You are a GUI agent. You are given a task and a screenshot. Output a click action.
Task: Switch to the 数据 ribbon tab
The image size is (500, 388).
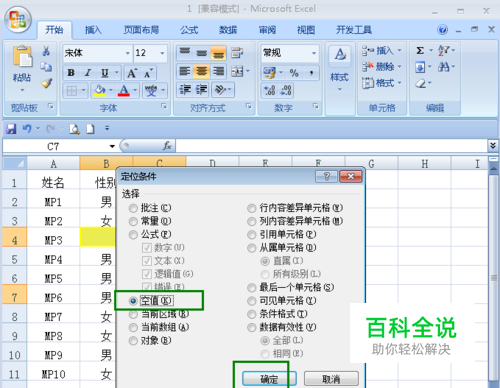[x=228, y=30]
